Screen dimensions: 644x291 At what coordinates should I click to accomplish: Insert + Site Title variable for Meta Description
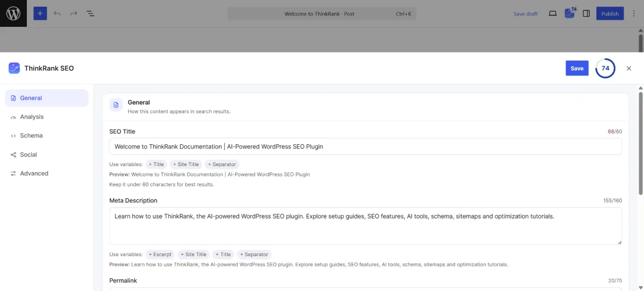coord(194,255)
